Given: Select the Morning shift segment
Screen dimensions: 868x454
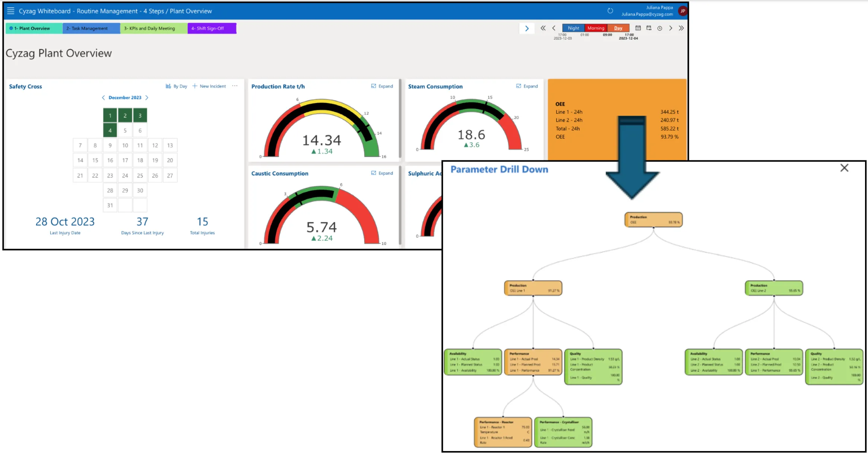Looking at the screenshot, I should (596, 28).
